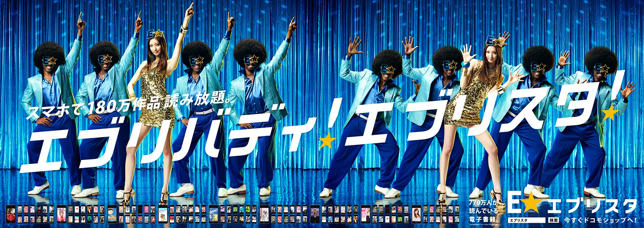
Task: Click the 検索 search button
Action: [x=553, y=220]
